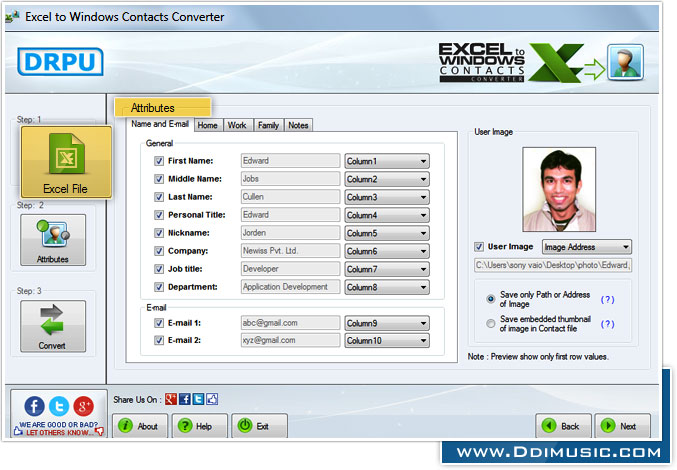This screenshot has height=470, width=677.
Task: Share on Facebook small icon
Action: click(184, 399)
